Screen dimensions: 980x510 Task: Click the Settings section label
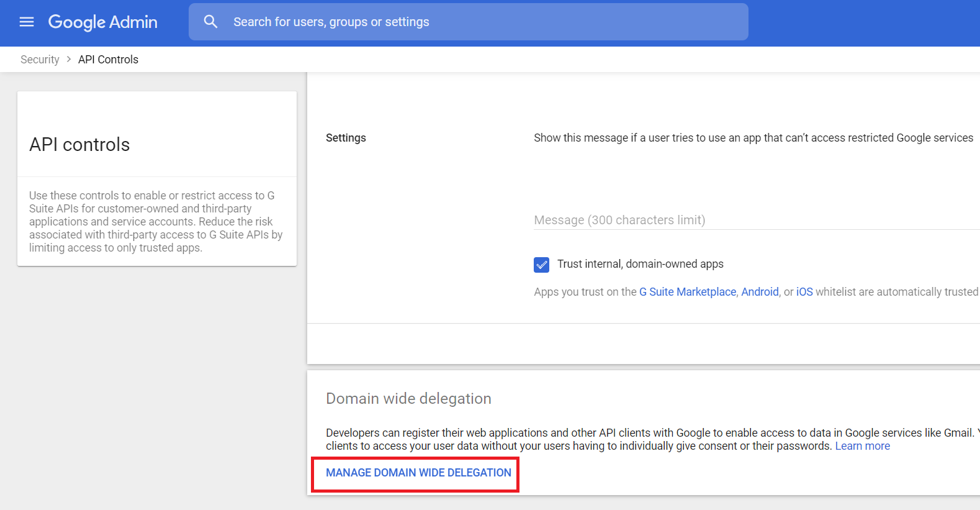(x=346, y=138)
